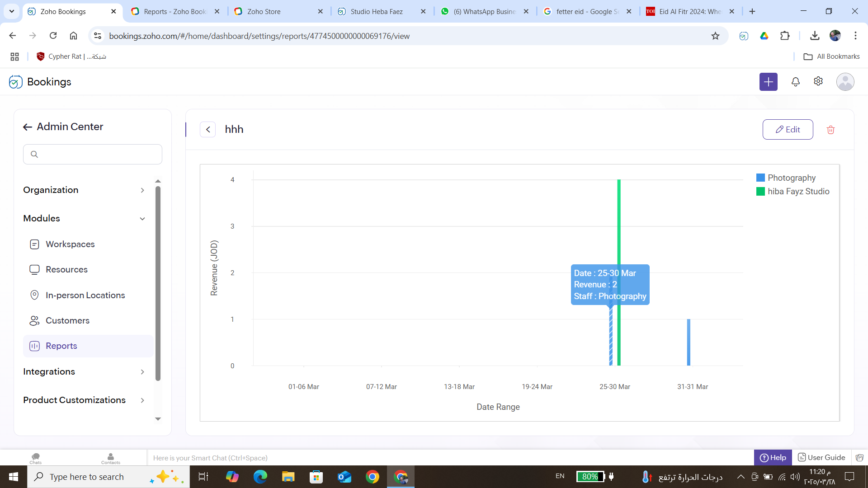Click the Admin Center back arrow
The width and height of the screenshot is (868, 488).
28,127
